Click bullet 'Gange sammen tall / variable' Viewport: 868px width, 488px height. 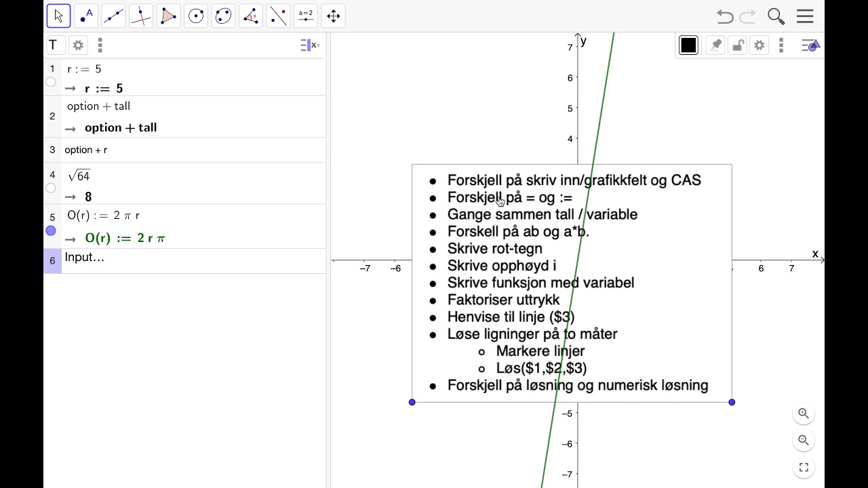click(x=542, y=214)
